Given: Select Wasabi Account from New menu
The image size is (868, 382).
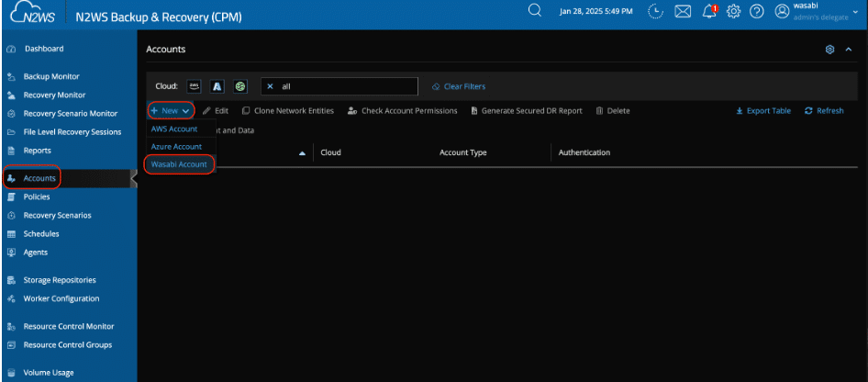Looking at the screenshot, I should click(179, 164).
